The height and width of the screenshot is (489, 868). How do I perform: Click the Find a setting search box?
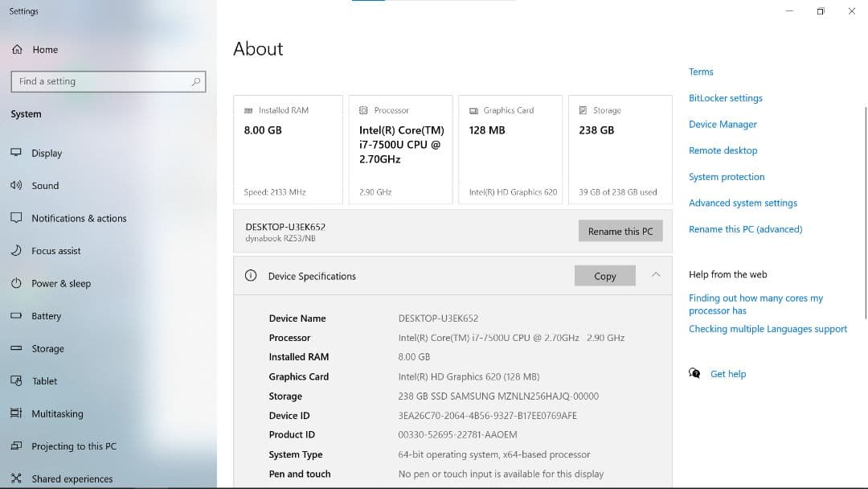click(108, 81)
